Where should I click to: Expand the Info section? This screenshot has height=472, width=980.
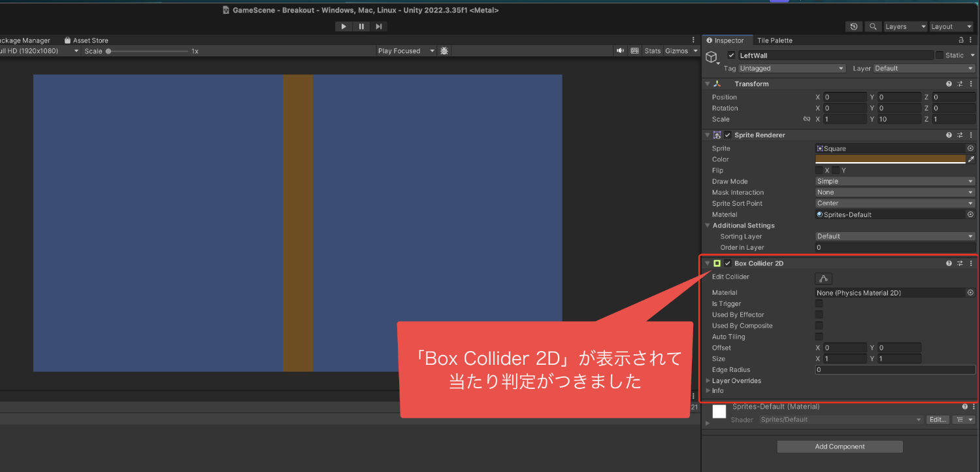(708, 391)
